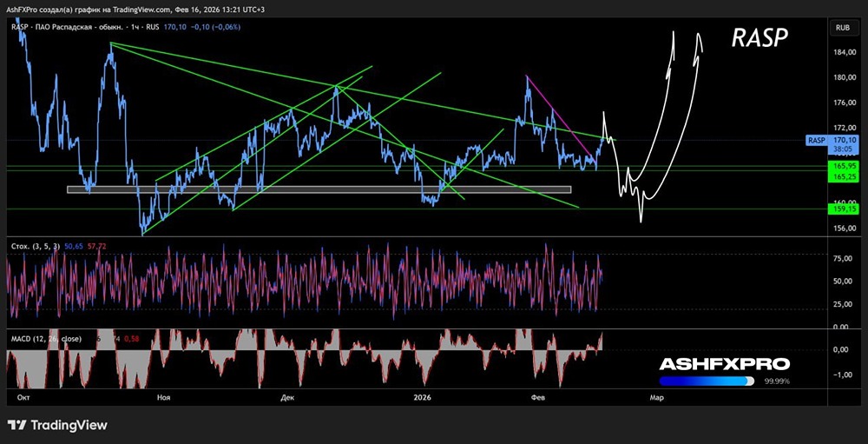Click the blue RASP last price label
The width and height of the screenshot is (868, 444).
tap(817, 141)
